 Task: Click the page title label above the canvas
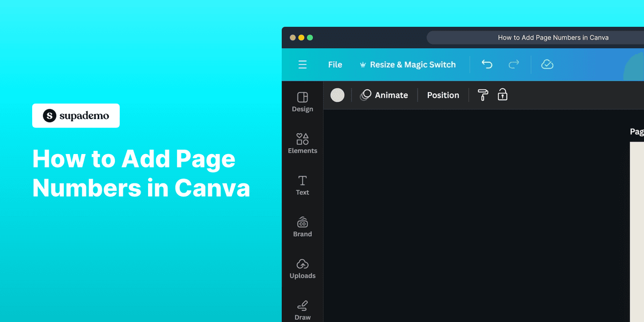[636, 131]
